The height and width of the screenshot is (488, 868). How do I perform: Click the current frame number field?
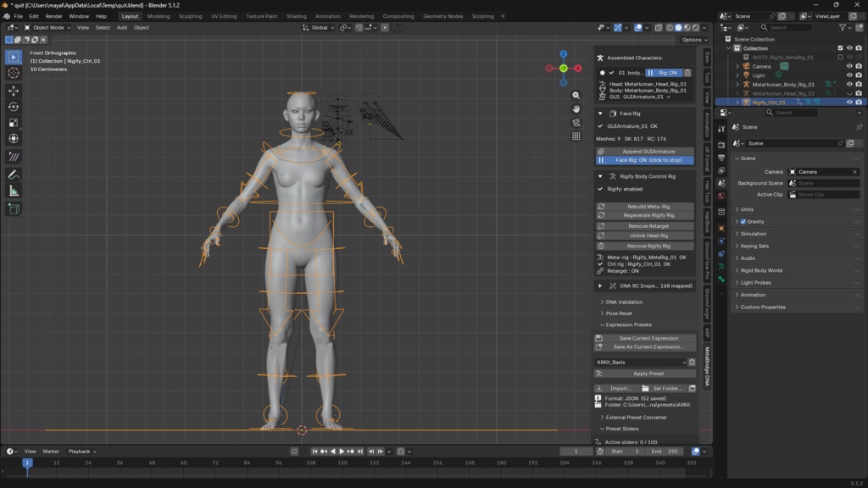point(576,452)
